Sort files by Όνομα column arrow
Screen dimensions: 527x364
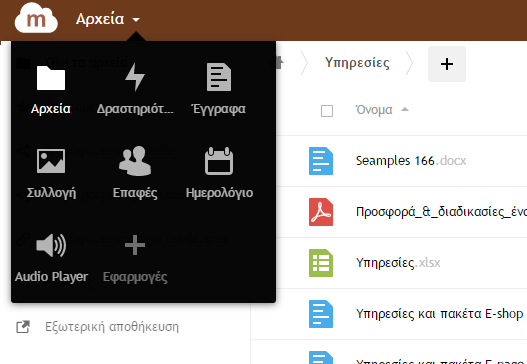pos(405,109)
